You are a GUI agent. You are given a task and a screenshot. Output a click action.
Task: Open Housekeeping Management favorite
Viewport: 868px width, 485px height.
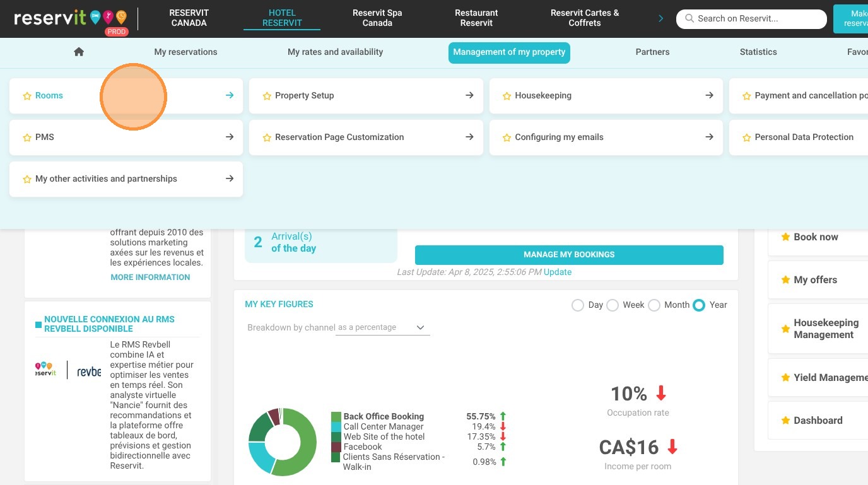pyautogui.click(x=826, y=329)
